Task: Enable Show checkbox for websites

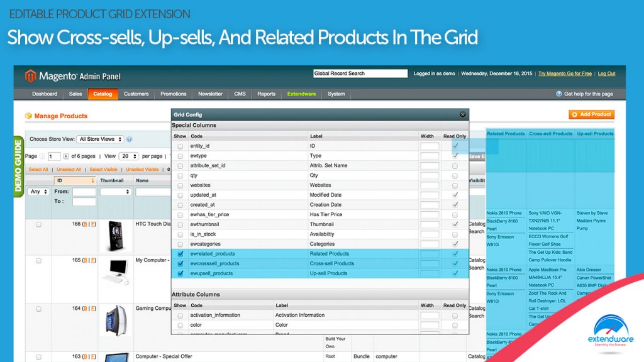Action: (x=180, y=186)
